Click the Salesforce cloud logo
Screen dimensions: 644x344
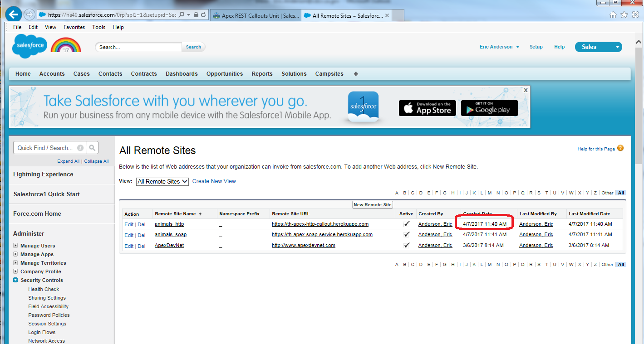pyautogui.click(x=29, y=46)
